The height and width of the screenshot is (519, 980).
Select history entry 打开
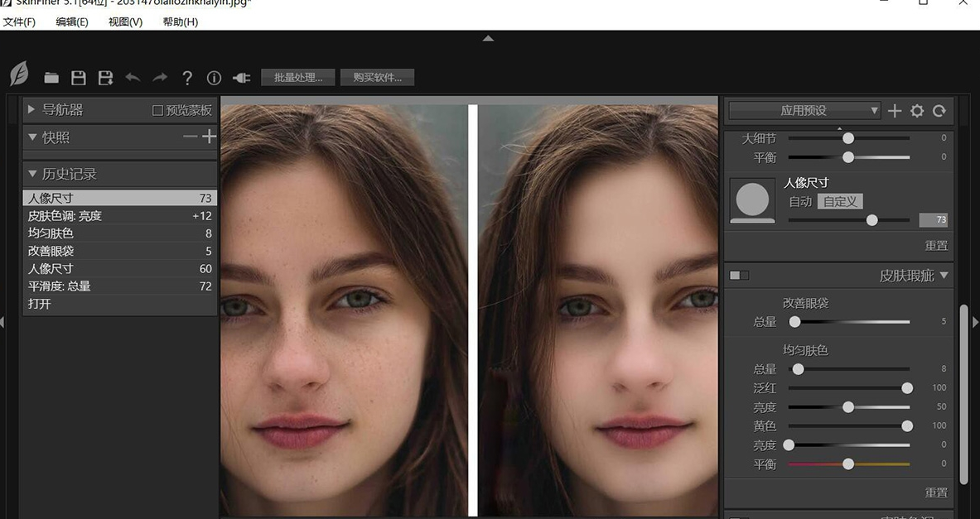(120, 304)
